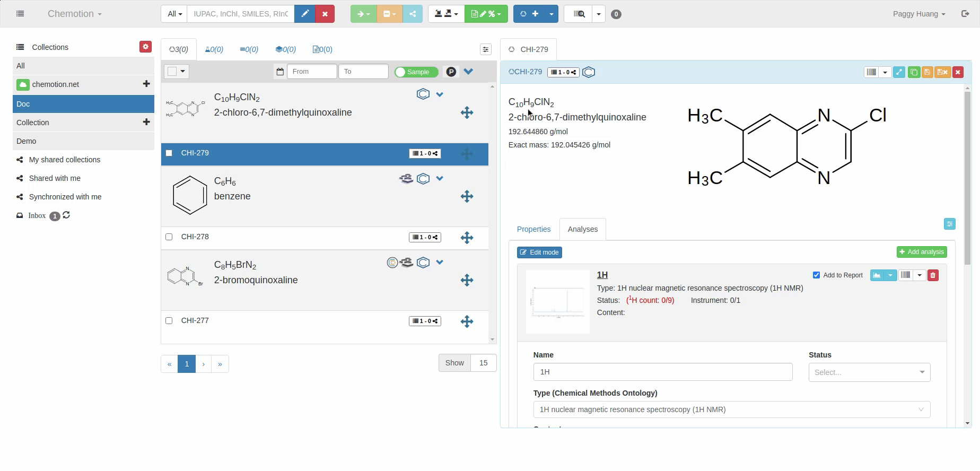Click the barcode scan search icon
The image size is (980, 471).
coord(578,14)
